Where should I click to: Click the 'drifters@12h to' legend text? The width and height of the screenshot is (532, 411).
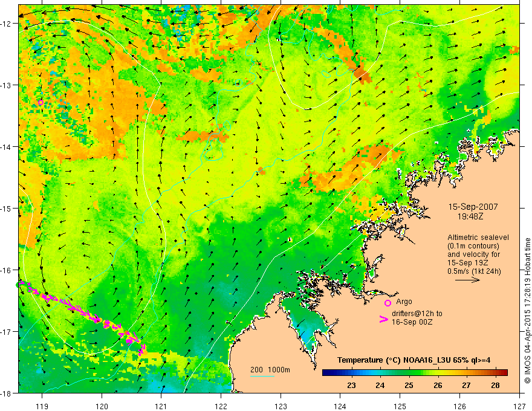[x=417, y=314]
